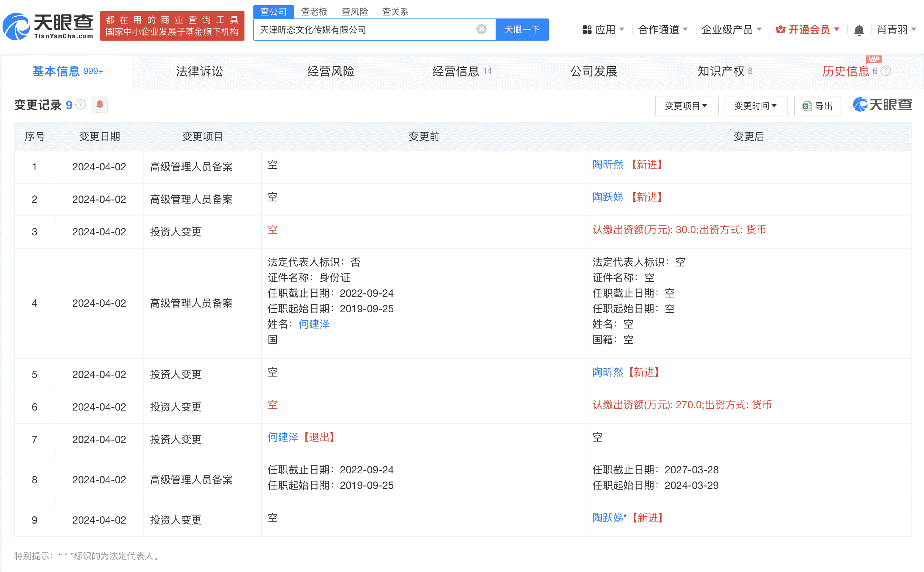Open the 经营风险 section
The width and height of the screenshot is (924, 572).
(x=331, y=71)
